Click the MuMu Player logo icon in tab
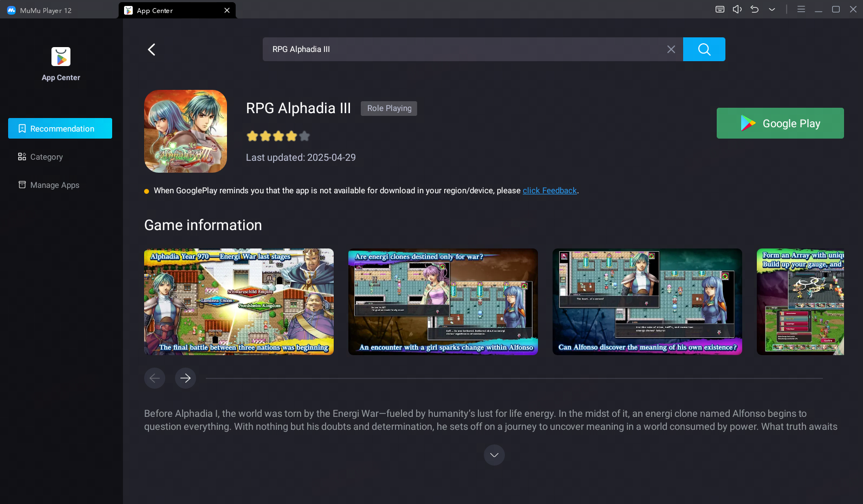This screenshot has height=504, width=863. tap(11, 10)
